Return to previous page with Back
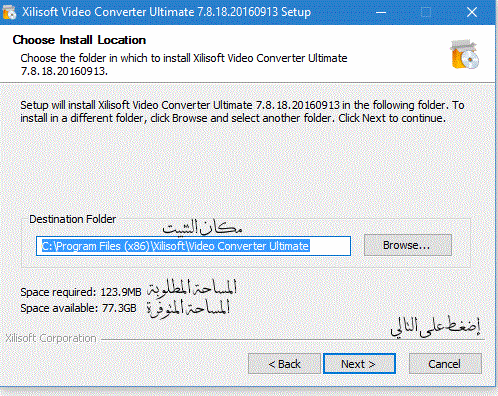498x396 pixels. click(x=284, y=363)
